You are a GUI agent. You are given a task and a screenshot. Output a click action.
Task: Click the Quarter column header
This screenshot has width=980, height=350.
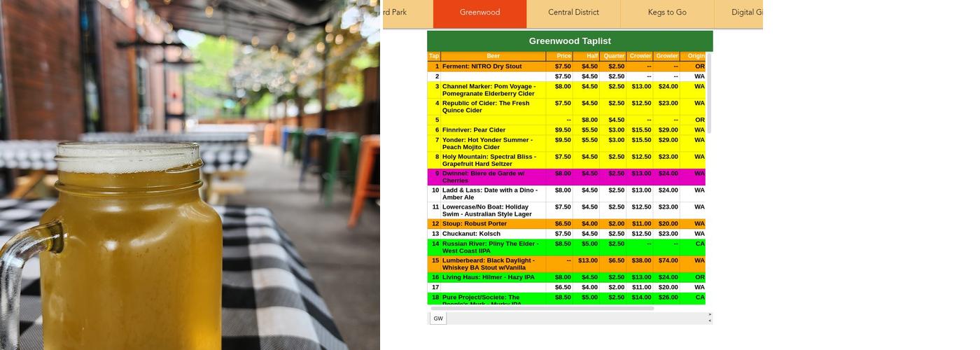click(x=612, y=56)
